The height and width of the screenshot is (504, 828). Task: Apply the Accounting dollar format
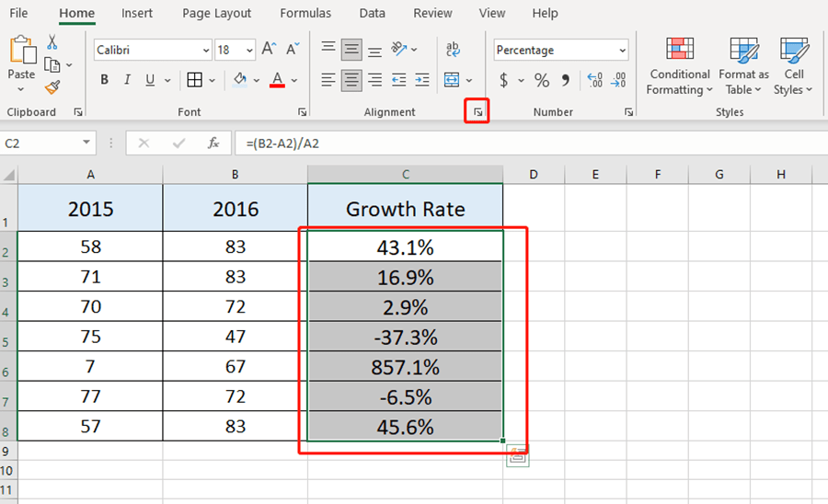tap(504, 80)
